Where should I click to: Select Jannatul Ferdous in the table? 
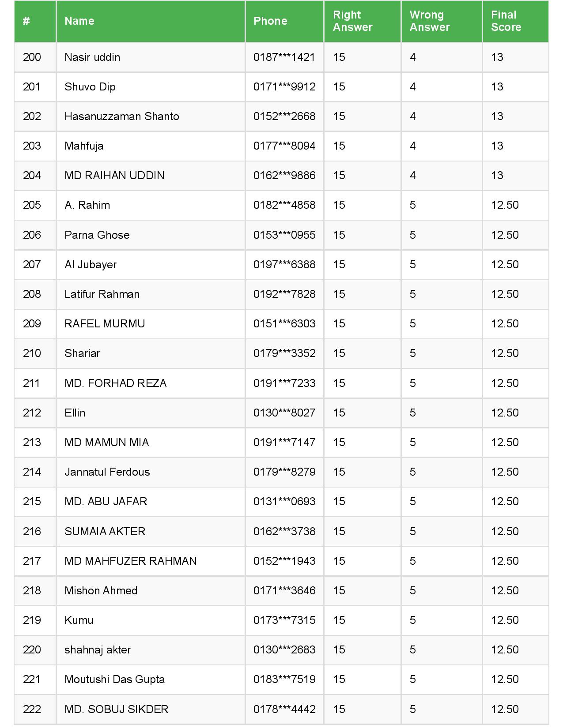pyautogui.click(x=107, y=472)
